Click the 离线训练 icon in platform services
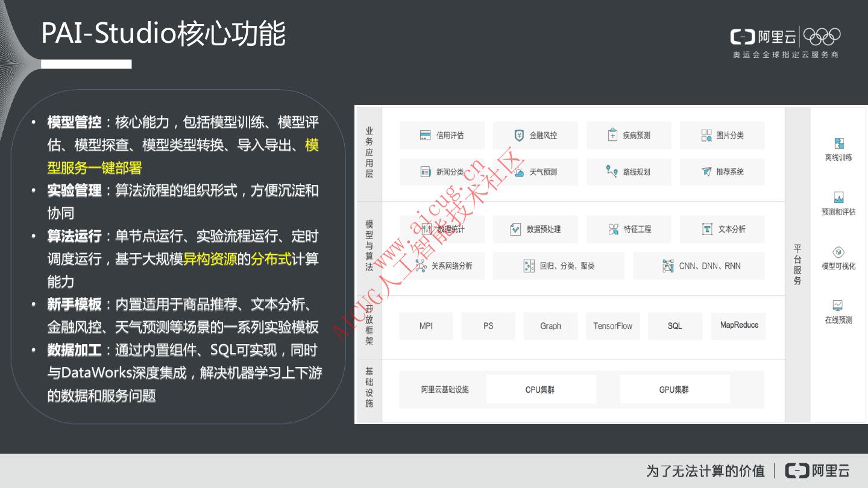This screenshot has width=868, height=488. tap(838, 143)
